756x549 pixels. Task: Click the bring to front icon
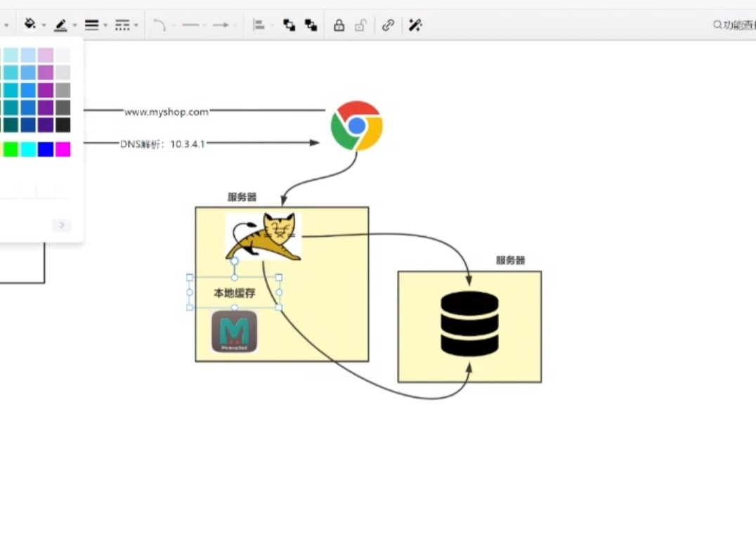point(289,25)
